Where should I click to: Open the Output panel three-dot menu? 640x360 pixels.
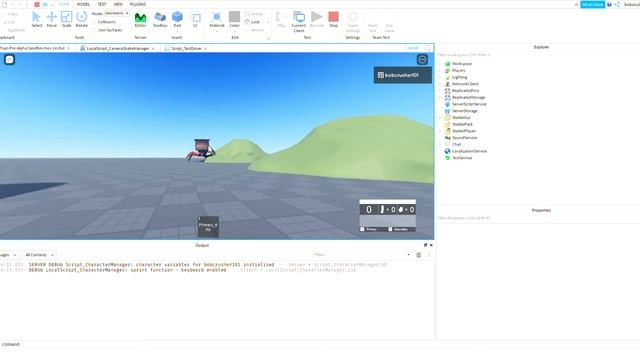429,255
